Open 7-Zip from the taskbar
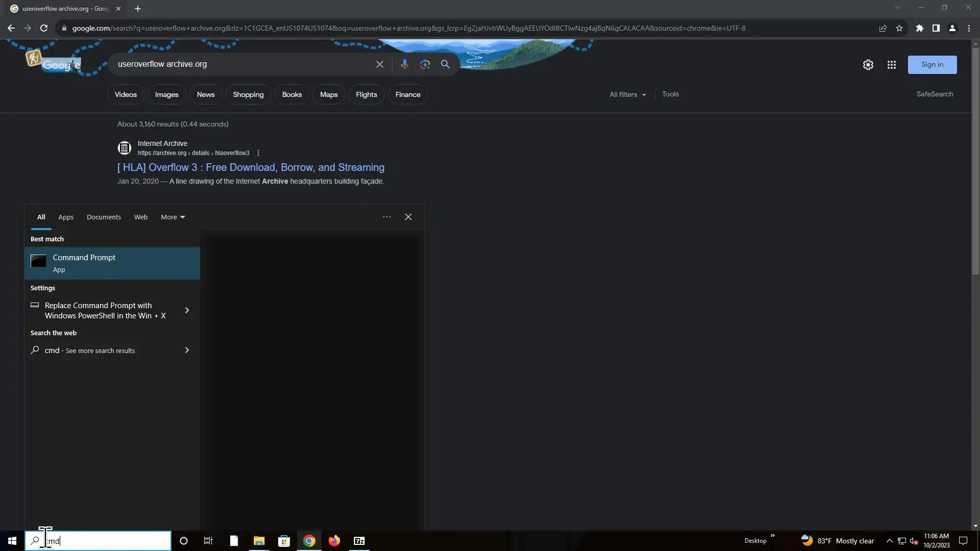 pyautogui.click(x=359, y=541)
